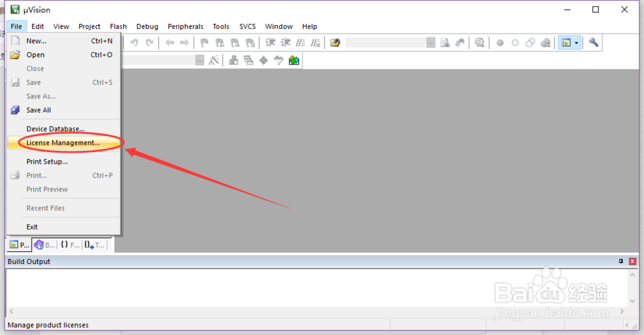Viewport: 644px width, 335px height.
Task: Choose Print Setup... entry
Action: click(x=64, y=162)
